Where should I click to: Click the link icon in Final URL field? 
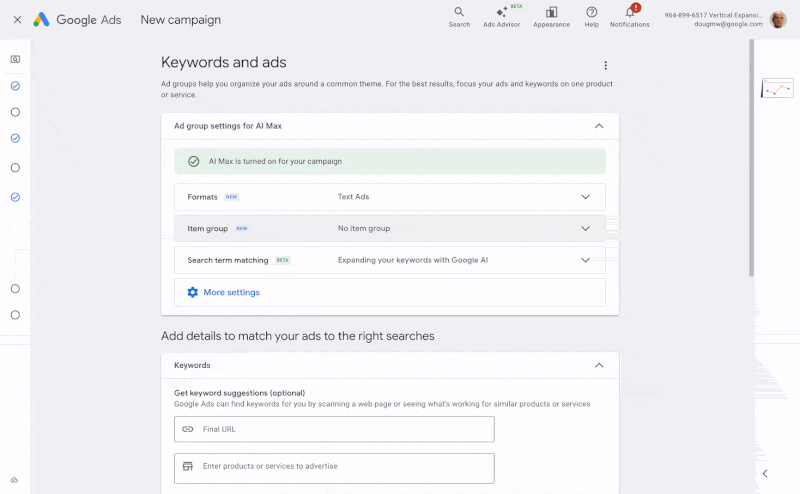[188, 429]
